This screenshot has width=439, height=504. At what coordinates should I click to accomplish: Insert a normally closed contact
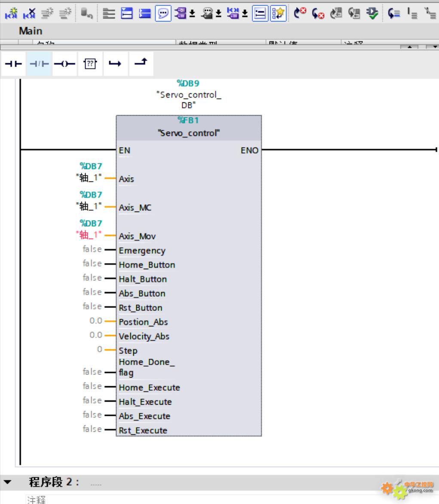[39, 64]
